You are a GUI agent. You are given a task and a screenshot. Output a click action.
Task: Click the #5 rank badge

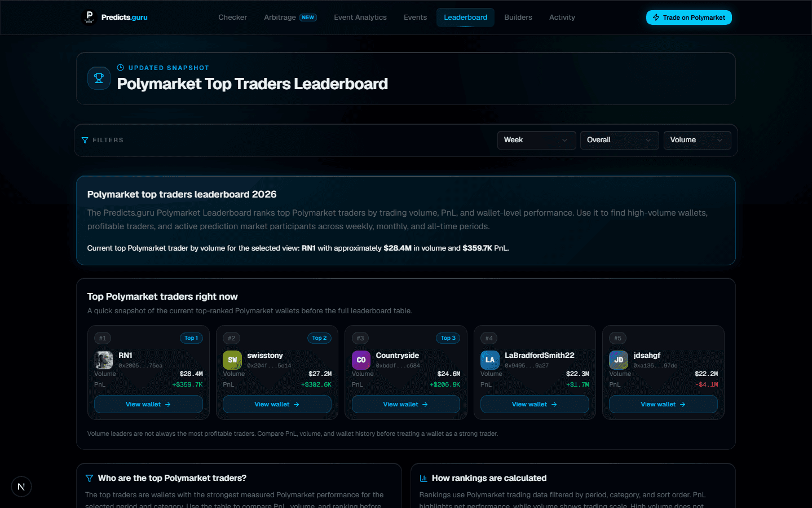click(617, 338)
